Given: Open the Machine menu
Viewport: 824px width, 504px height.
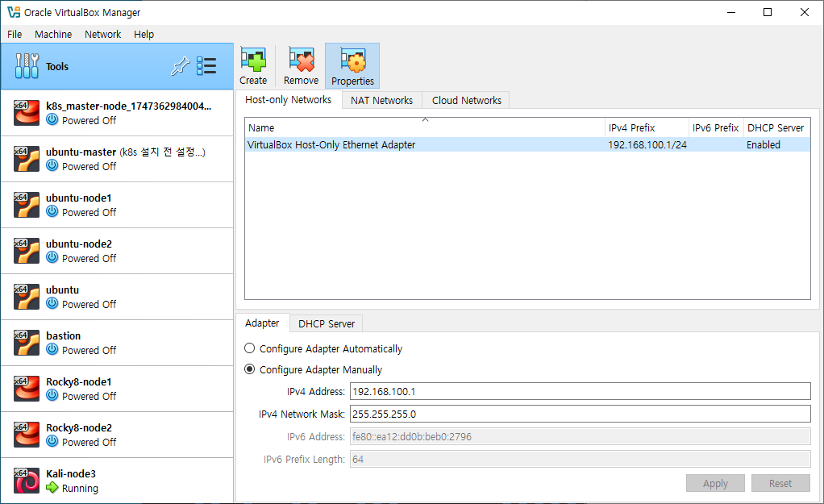Looking at the screenshot, I should pyautogui.click(x=53, y=34).
